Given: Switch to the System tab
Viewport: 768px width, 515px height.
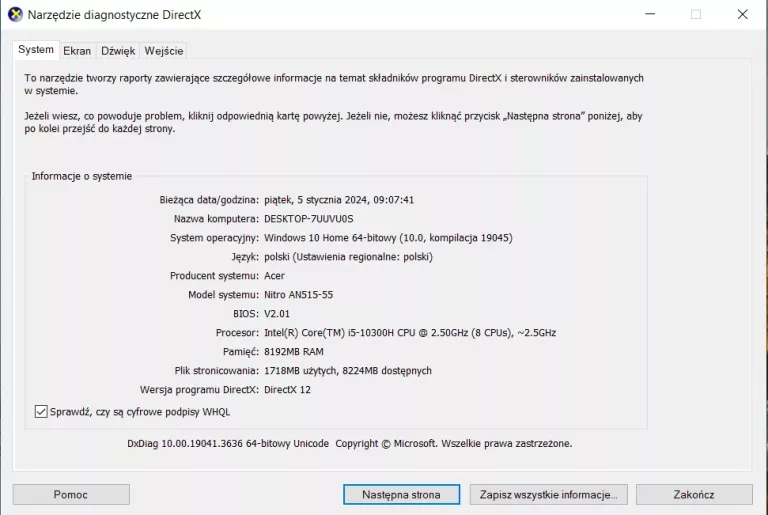Looking at the screenshot, I should pos(36,49).
